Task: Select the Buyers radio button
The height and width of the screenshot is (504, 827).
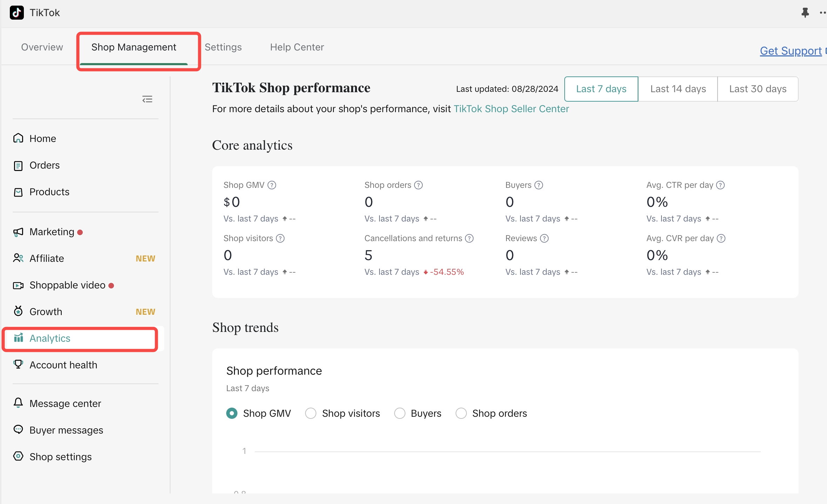Action: coord(399,413)
